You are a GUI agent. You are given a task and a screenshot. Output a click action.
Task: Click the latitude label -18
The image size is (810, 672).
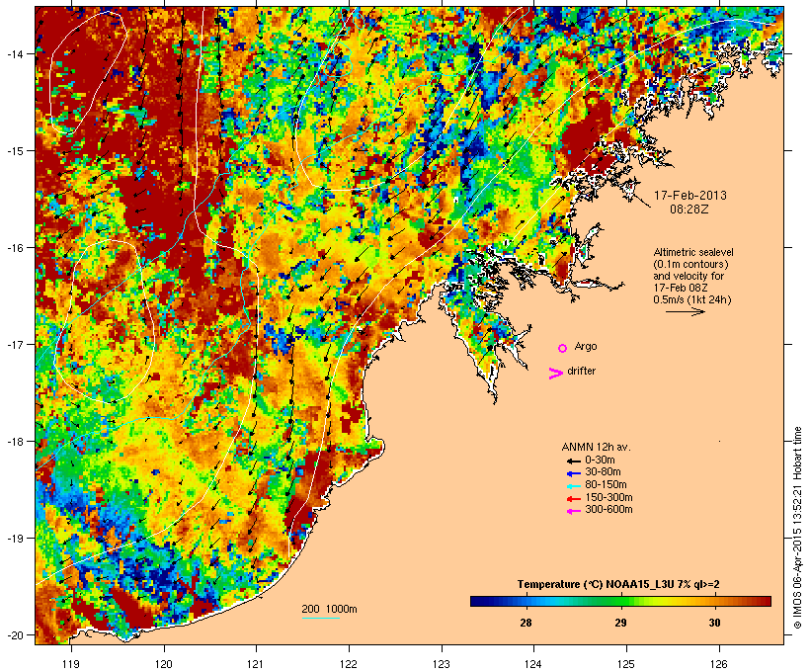point(14,442)
